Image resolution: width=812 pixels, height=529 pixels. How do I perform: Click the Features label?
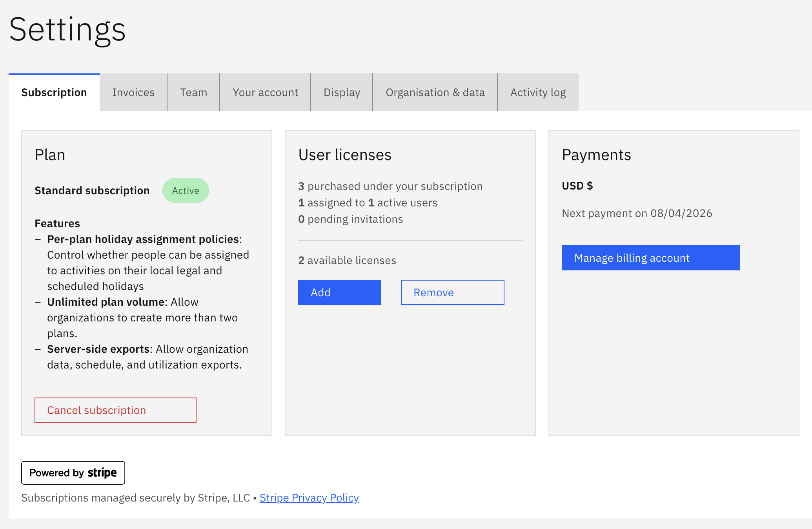click(x=57, y=223)
